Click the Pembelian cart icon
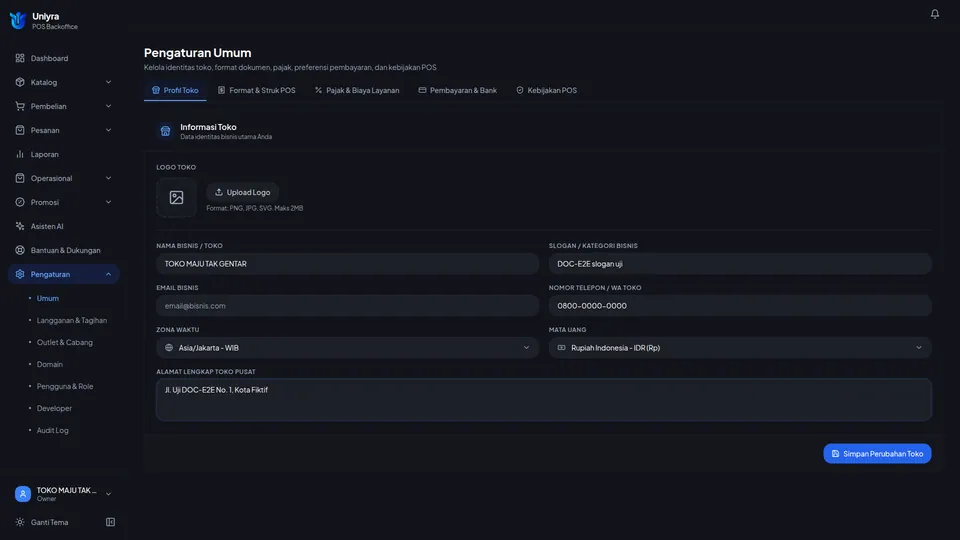 click(x=20, y=106)
